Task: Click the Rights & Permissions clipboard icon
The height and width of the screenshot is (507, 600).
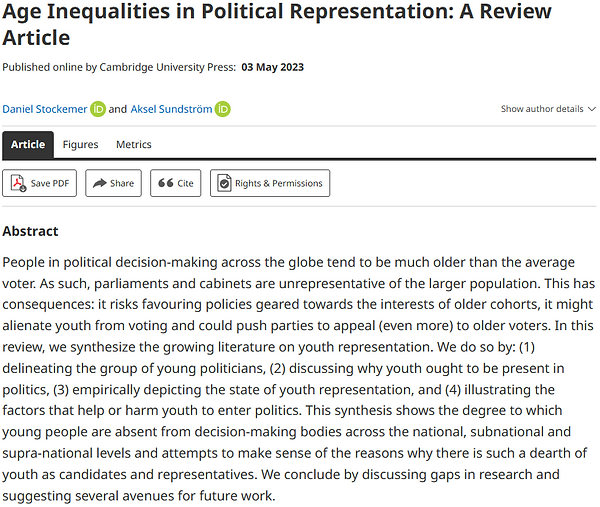Action: click(x=224, y=183)
